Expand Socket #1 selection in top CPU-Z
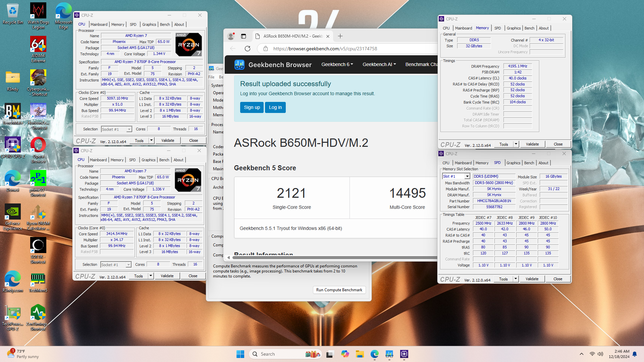 tap(129, 129)
